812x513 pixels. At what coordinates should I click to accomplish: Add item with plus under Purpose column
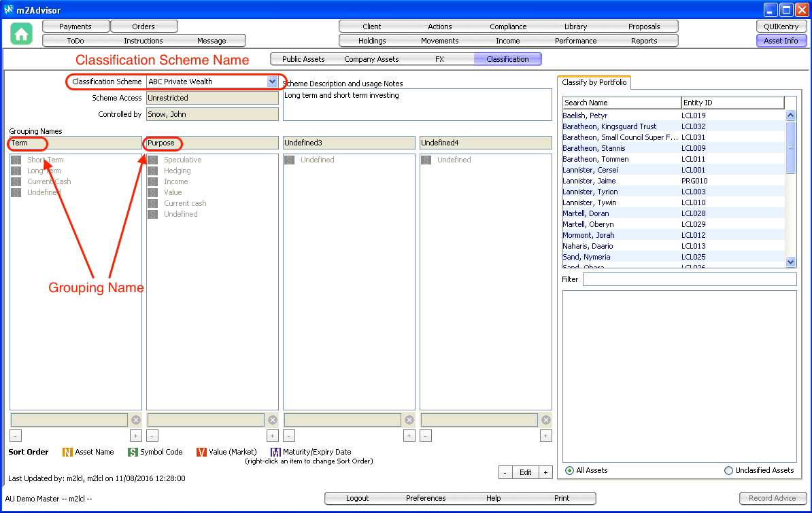click(x=272, y=436)
